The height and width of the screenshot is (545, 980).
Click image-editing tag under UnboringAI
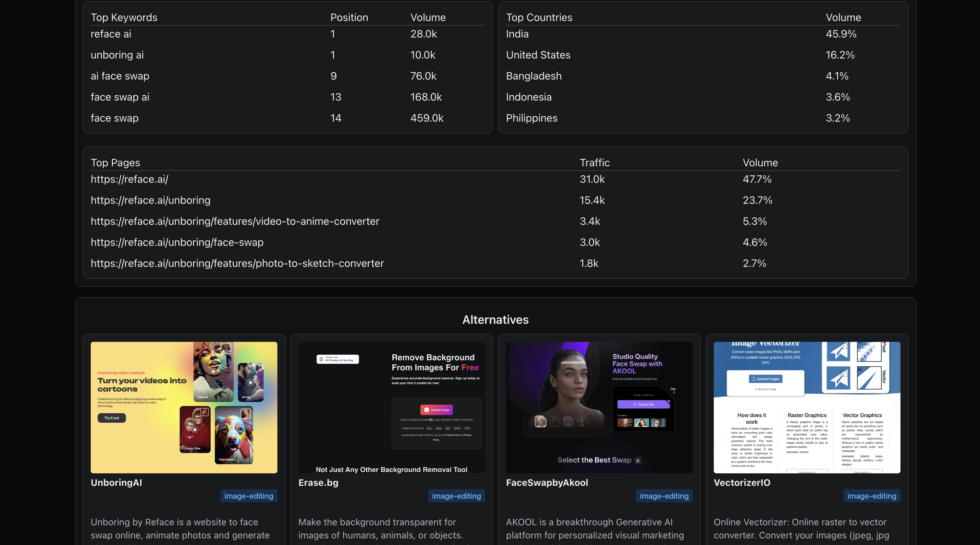coord(249,496)
